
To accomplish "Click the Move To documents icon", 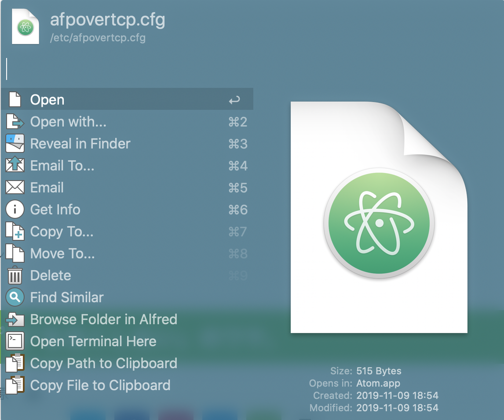I will click(15, 253).
